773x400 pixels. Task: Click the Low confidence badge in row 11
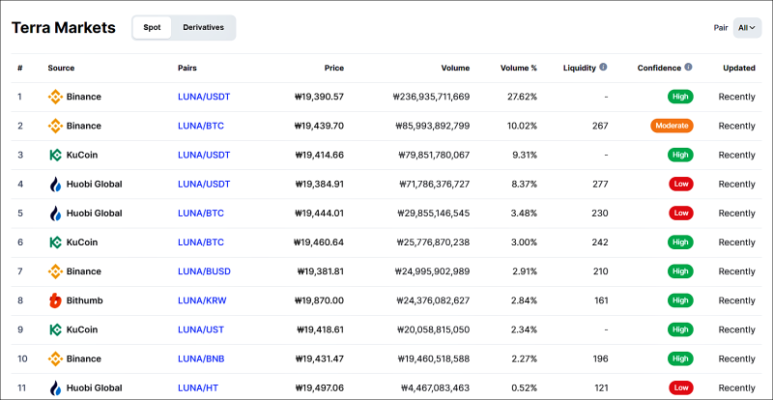point(681,388)
